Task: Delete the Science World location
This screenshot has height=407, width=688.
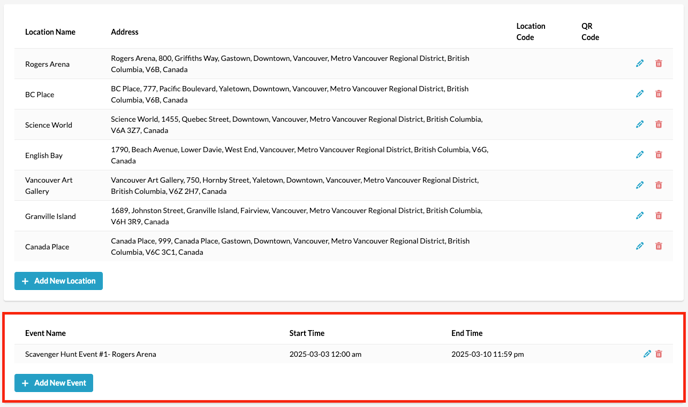Action: pyautogui.click(x=659, y=125)
